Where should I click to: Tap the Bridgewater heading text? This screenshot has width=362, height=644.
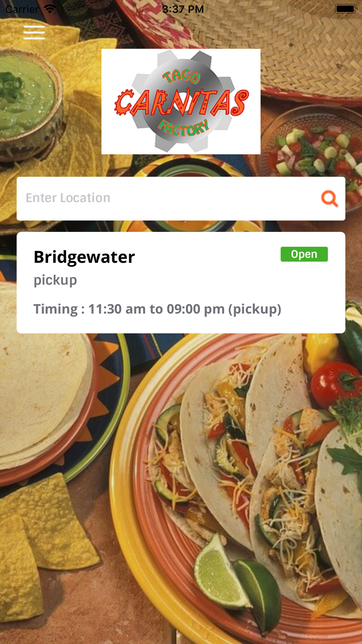[84, 257]
